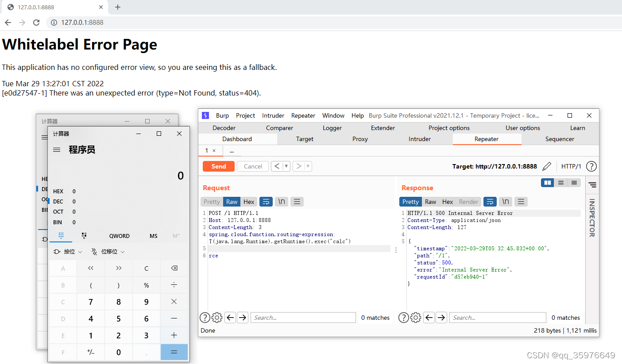Open the Project menu

[245, 115]
